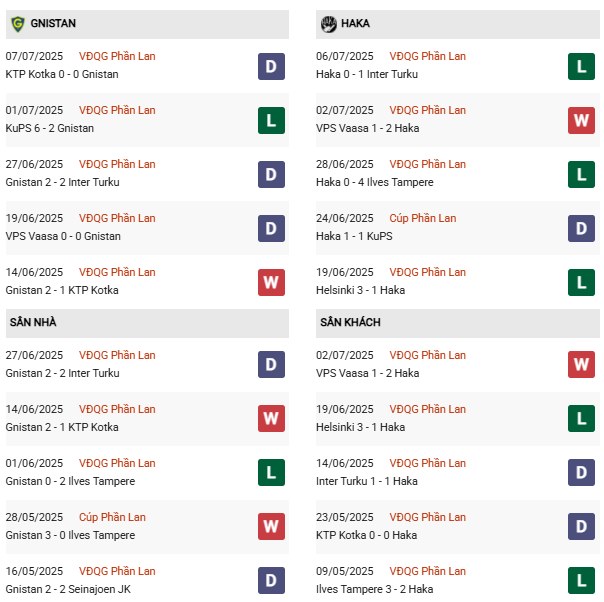
Task: Click the D badge for KTP Kotka 0 - 0 Gnistan
Action: click(x=271, y=66)
